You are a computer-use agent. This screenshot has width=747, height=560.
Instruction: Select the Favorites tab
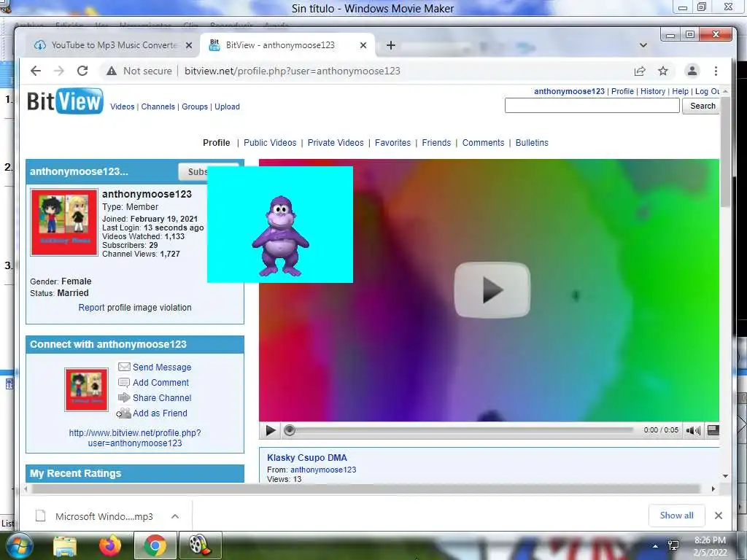(x=392, y=143)
